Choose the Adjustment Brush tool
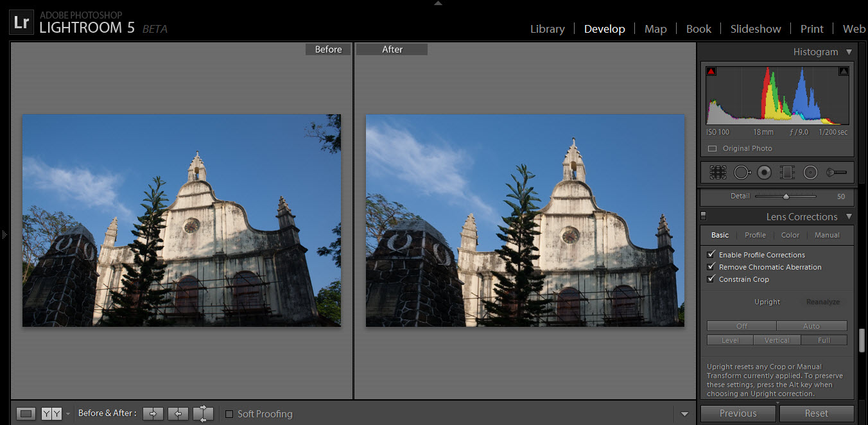This screenshot has height=425, width=868. pos(837,172)
